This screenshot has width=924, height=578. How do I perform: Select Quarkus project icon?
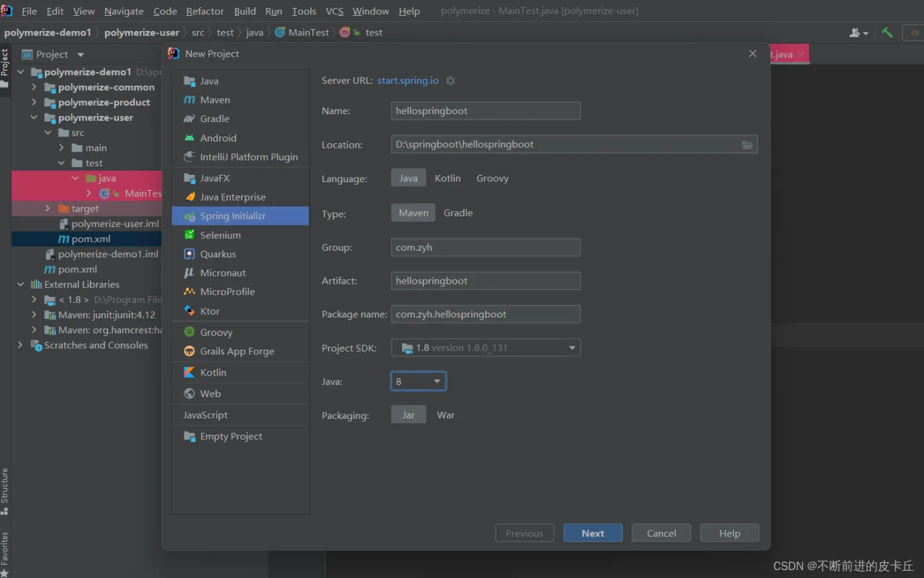(189, 254)
